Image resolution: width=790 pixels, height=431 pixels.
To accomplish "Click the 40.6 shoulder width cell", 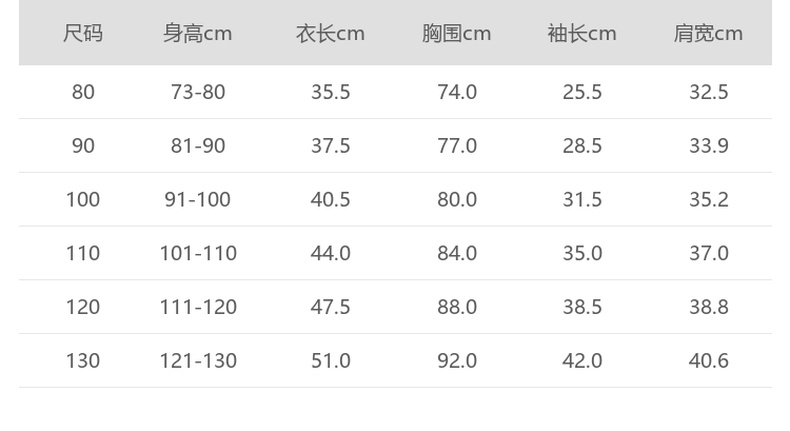I will pyautogui.click(x=708, y=361).
